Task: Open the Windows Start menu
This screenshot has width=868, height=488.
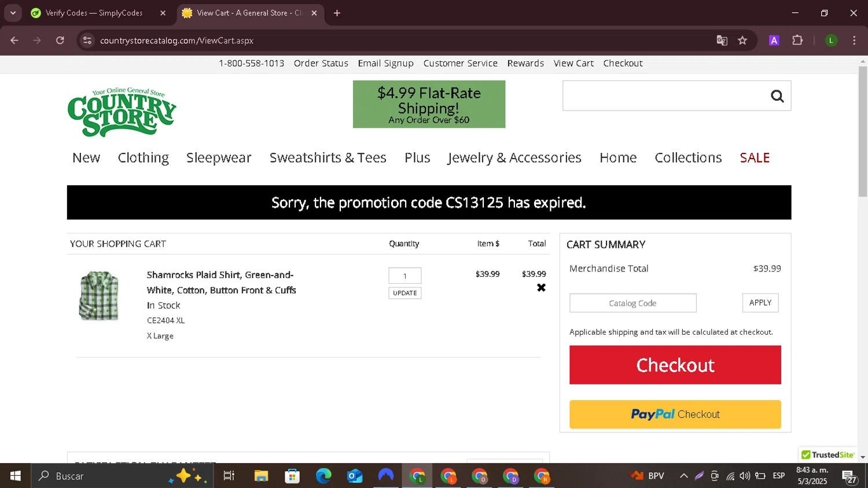Action: (x=16, y=476)
